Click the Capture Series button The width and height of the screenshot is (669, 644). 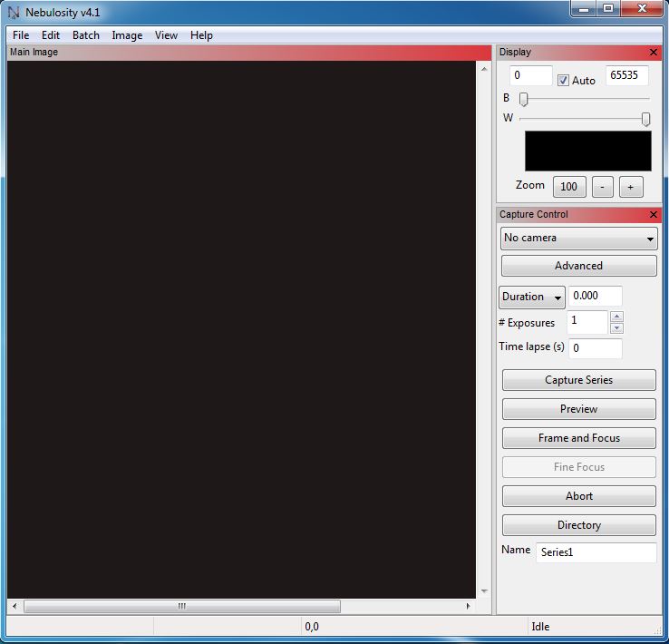pos(579,380)
